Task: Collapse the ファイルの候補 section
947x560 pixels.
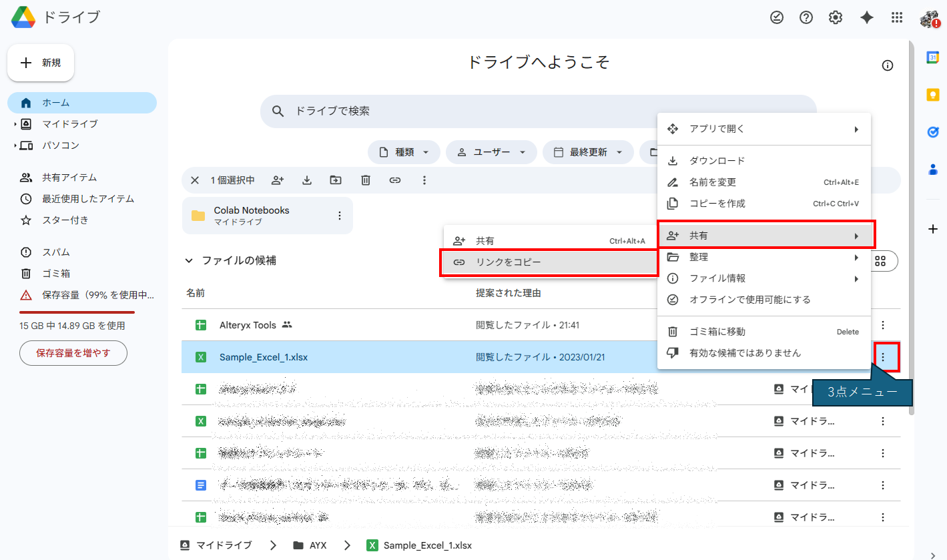Action: pyautogui.click(x=189, y=261)
